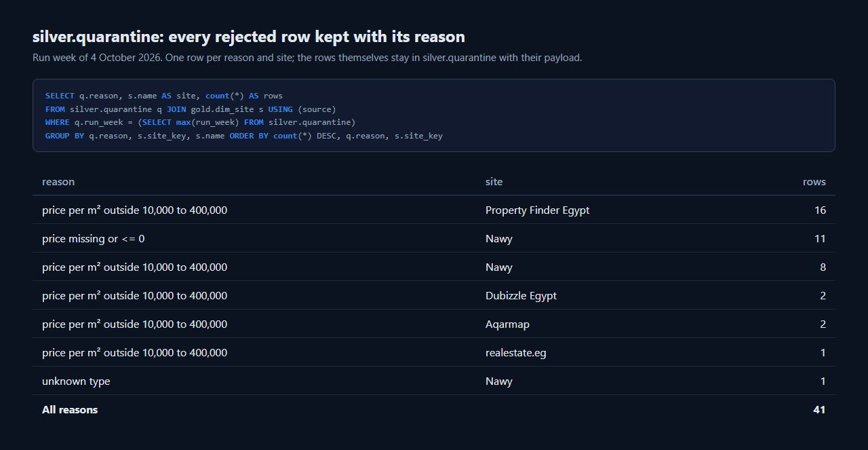Screen dimensions: 868x450
Task: Click the 'unknown type' reason cell
Action: tap(76, 381)
